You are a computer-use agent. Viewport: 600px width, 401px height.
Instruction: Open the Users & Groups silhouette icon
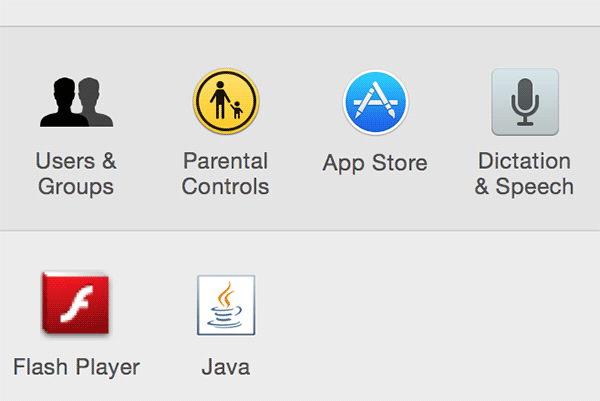[76, 102]
